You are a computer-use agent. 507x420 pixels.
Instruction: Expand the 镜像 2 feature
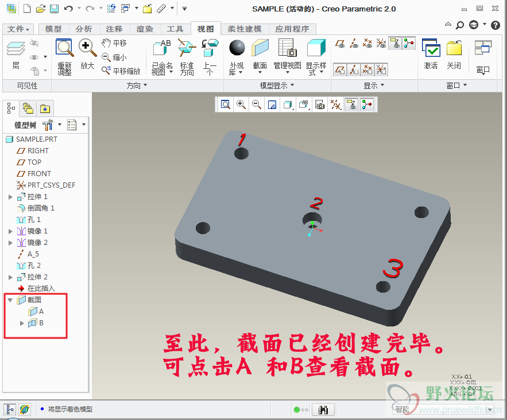(10, 243)
